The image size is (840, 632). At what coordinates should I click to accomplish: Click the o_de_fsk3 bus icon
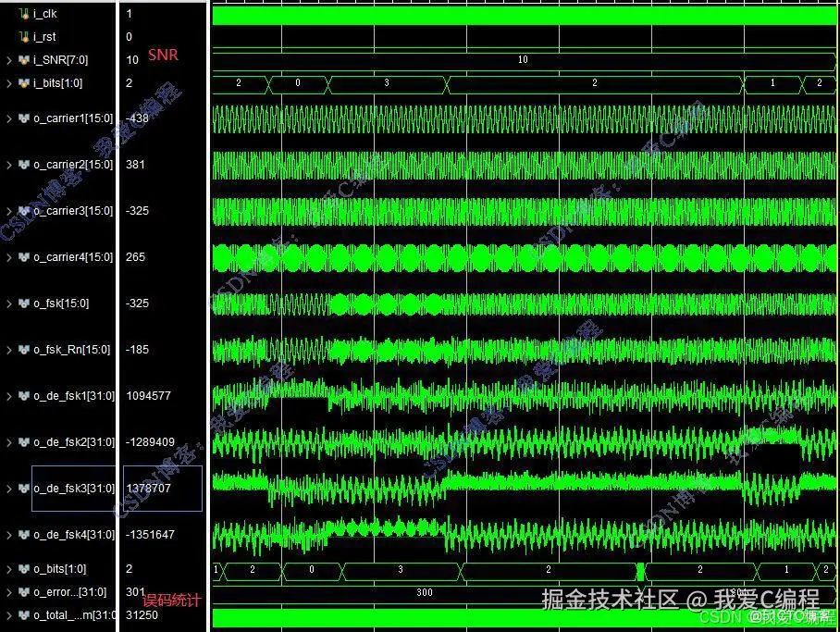pos(23,489)
